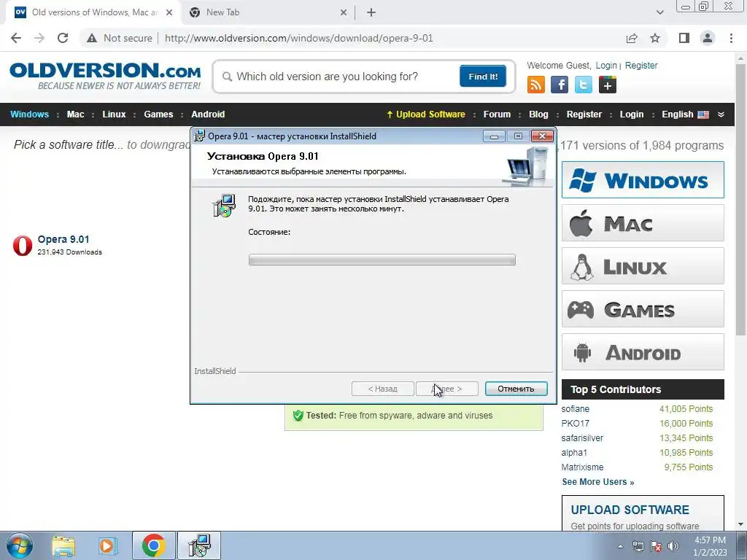This screenshot has width=747, height=560.
Task: Minimize the Opera 9.01 installer window
Action: [x=494, y=136]
